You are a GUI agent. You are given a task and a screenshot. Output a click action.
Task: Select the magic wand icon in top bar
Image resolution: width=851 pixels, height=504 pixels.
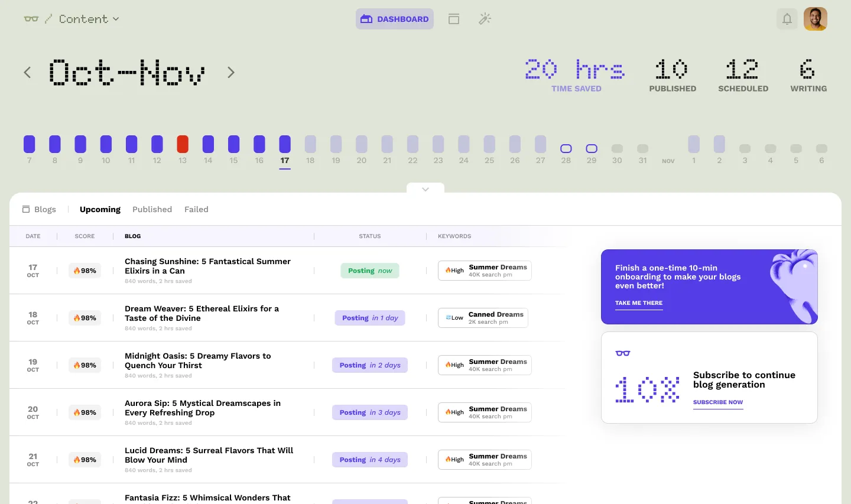[485, 18]
